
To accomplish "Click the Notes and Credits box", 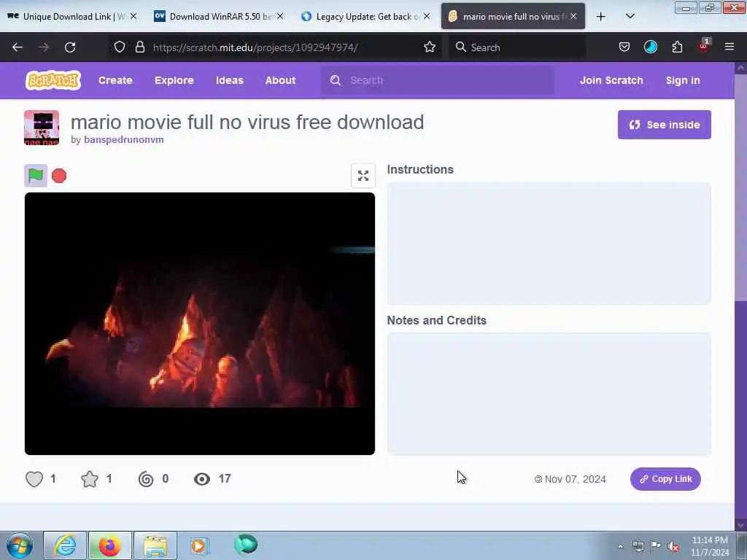I will coord(549,394).
